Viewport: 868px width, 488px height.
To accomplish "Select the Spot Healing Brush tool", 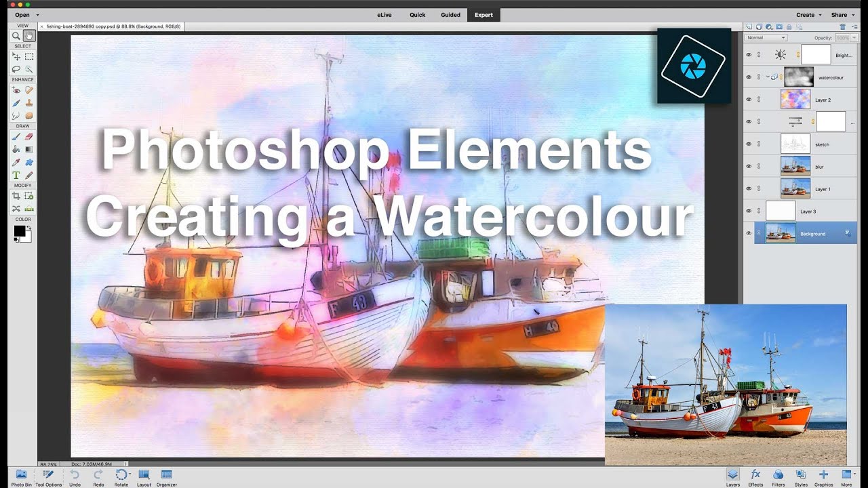I will point(29,90).
